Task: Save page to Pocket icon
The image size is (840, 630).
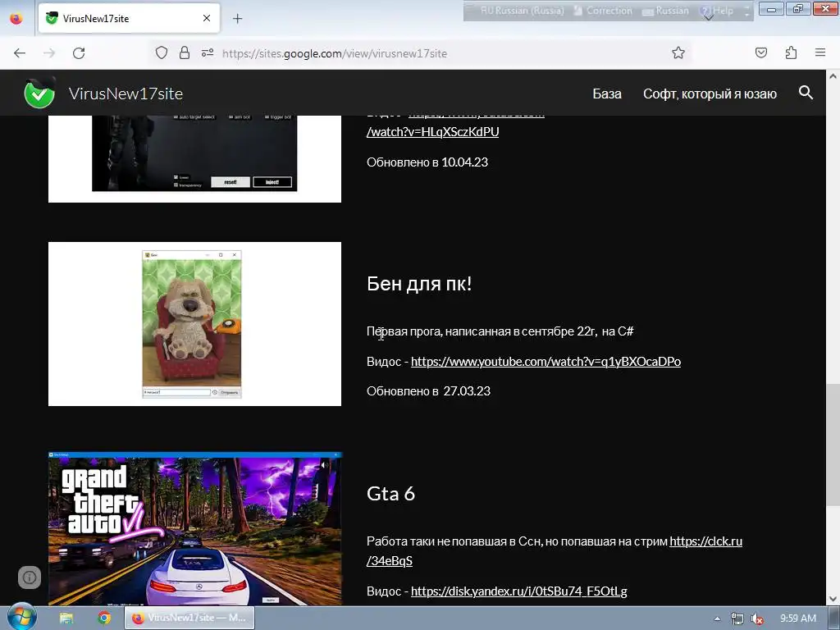Action: point(760,52)
